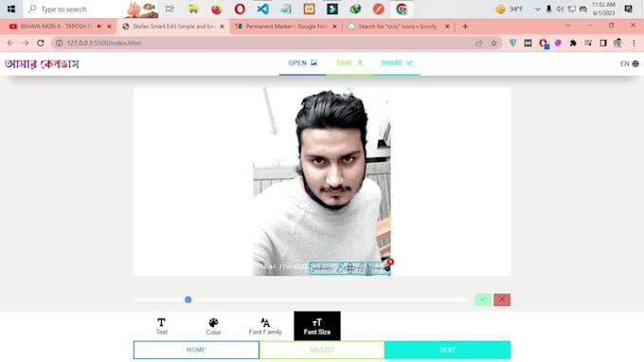This screenshot has height=362, width=644.
Task: Show hidden system tray icons
Action: (x=537, y=9)
